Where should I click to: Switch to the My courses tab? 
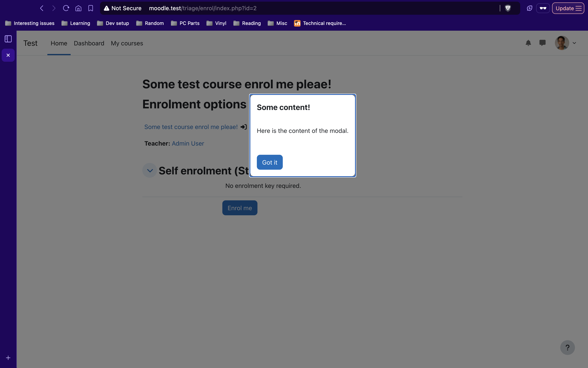pyautogui.click(x=127, y=43)
